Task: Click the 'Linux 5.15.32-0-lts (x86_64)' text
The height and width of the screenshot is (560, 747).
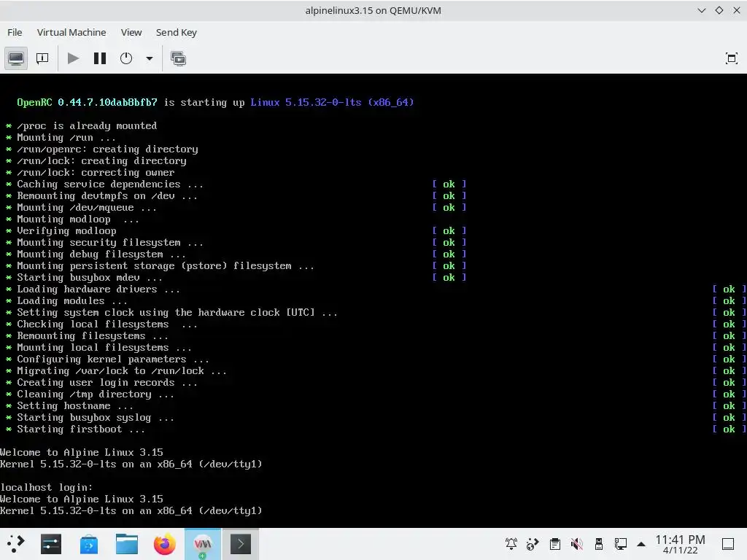Action: point(332,102)
